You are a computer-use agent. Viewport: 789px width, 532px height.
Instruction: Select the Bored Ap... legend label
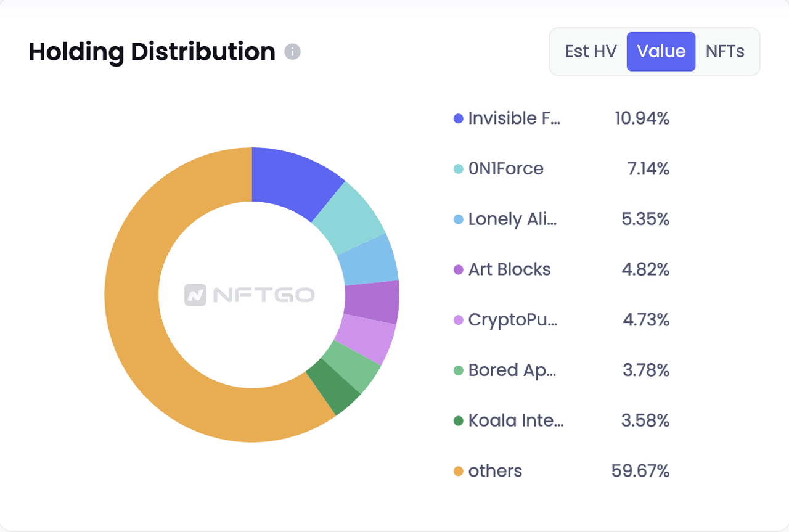pos(513,370)
